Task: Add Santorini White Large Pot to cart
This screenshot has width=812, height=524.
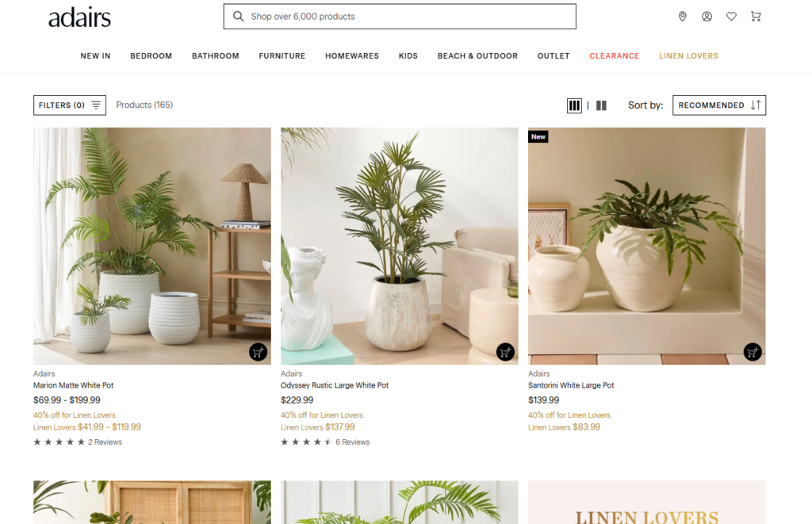Action: (753, 352)
